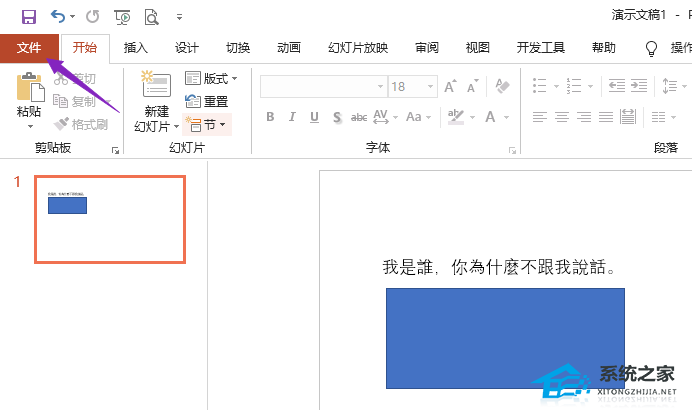Switch to the 开始 tab
The image size is (692, 410).
tap(85, 48)
